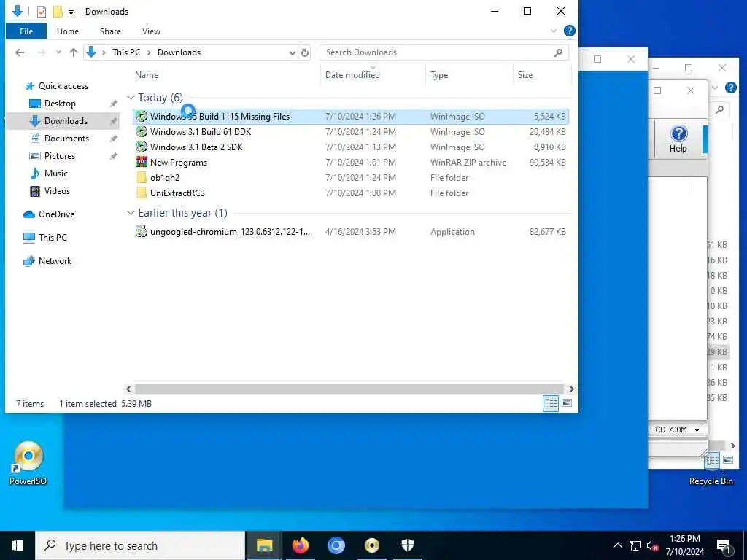The width and height of the screenshot is (747, 560).
Task: Select This PC in the navigation pane
Action: 53,237
